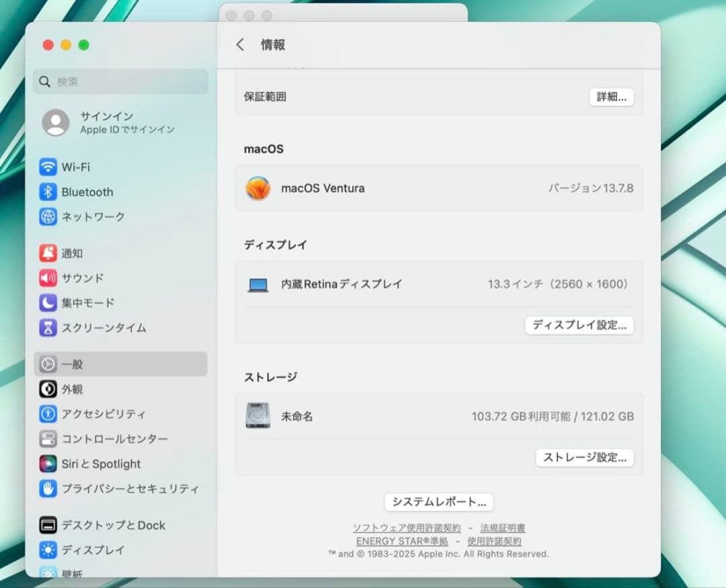Click the 通知 notifications bell icon

(x=48, y=253)
